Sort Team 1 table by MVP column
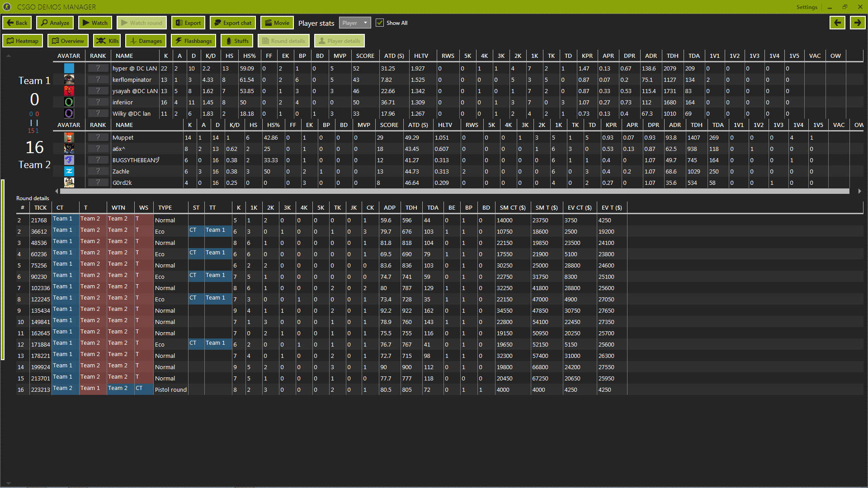 tap(340, 56)
